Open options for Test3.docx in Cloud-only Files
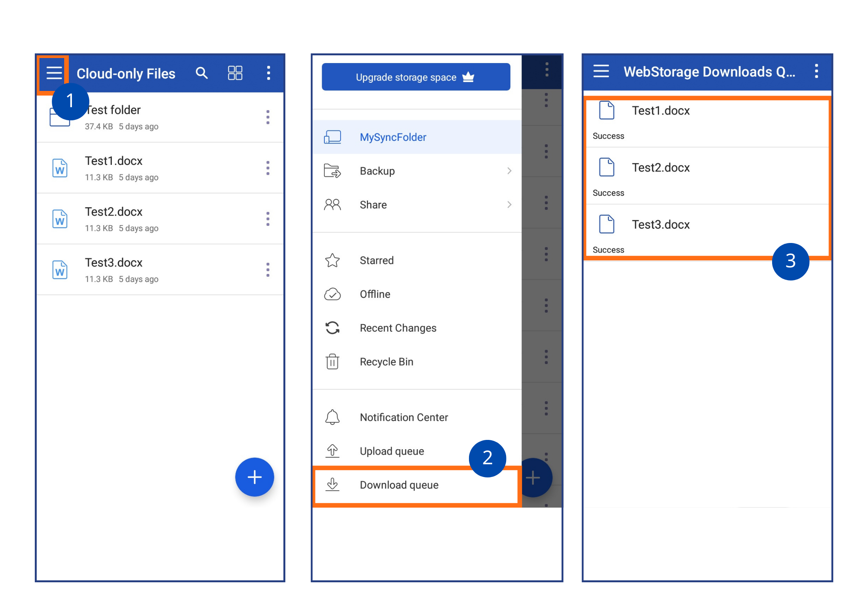868x614 pixels. (268, 270)
